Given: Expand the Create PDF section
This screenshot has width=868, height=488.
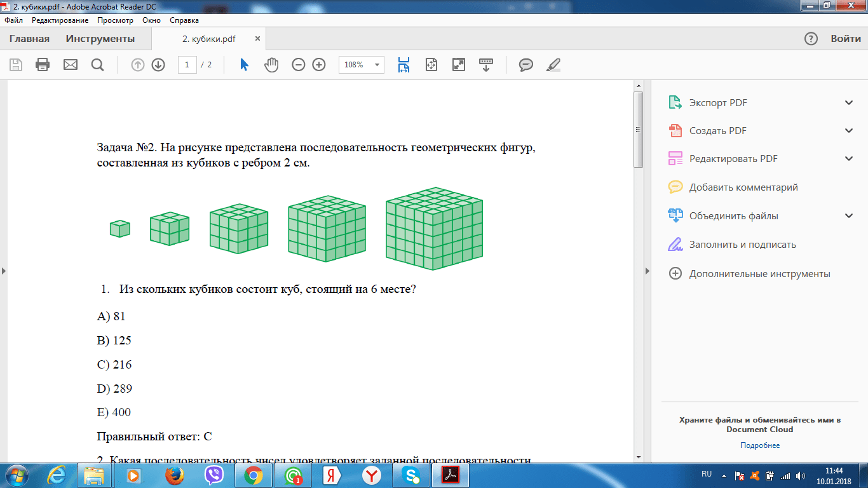Looking at the screenshot, I should pos(849,131).
